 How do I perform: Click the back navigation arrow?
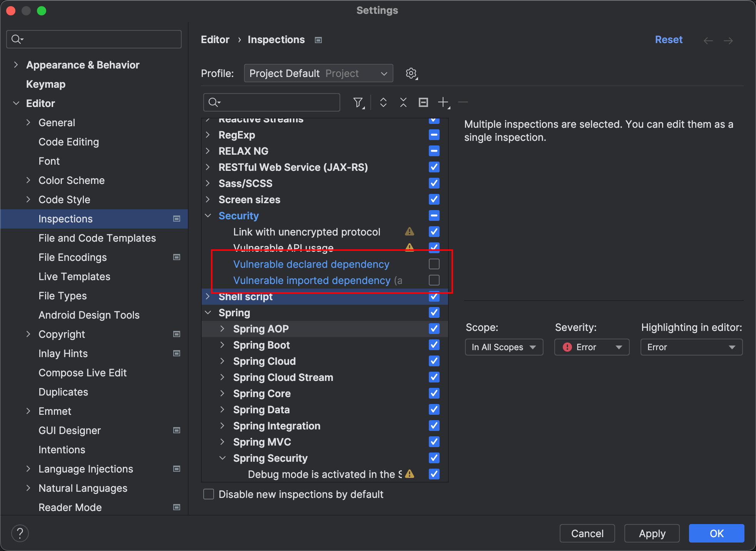tap(708, 40)
